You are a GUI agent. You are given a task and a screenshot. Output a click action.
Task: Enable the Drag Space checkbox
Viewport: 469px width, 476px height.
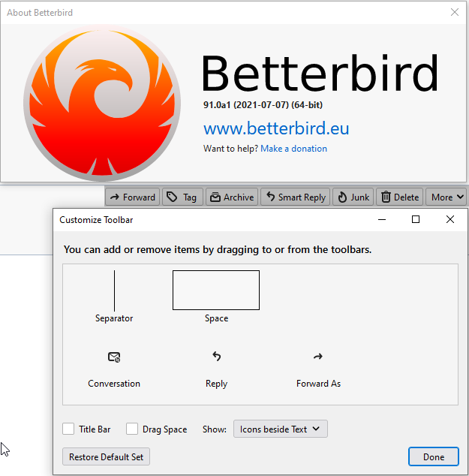coord(132,429)
